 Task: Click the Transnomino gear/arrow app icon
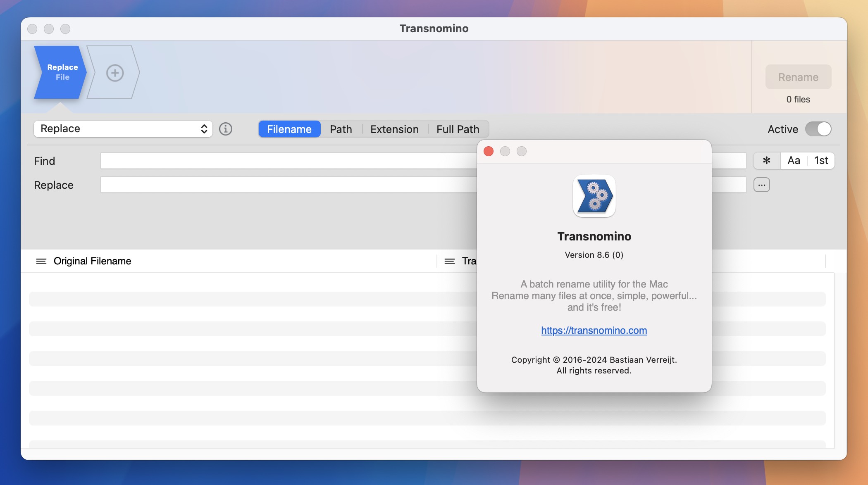point(594,195)
